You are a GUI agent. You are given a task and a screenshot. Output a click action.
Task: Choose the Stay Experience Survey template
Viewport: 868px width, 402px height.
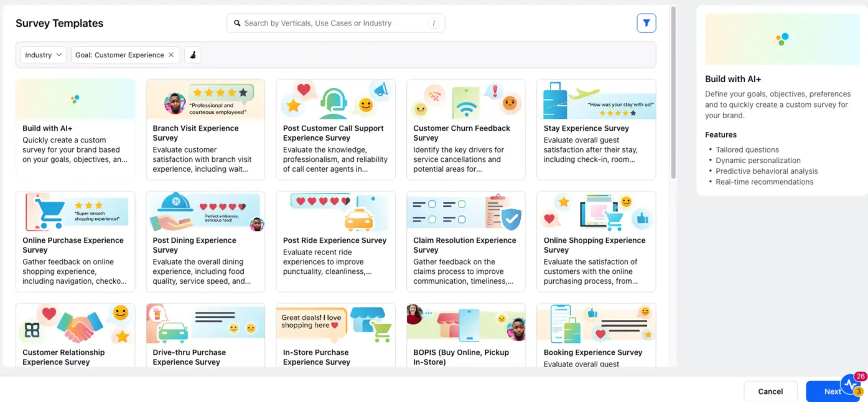coord(595,129)
